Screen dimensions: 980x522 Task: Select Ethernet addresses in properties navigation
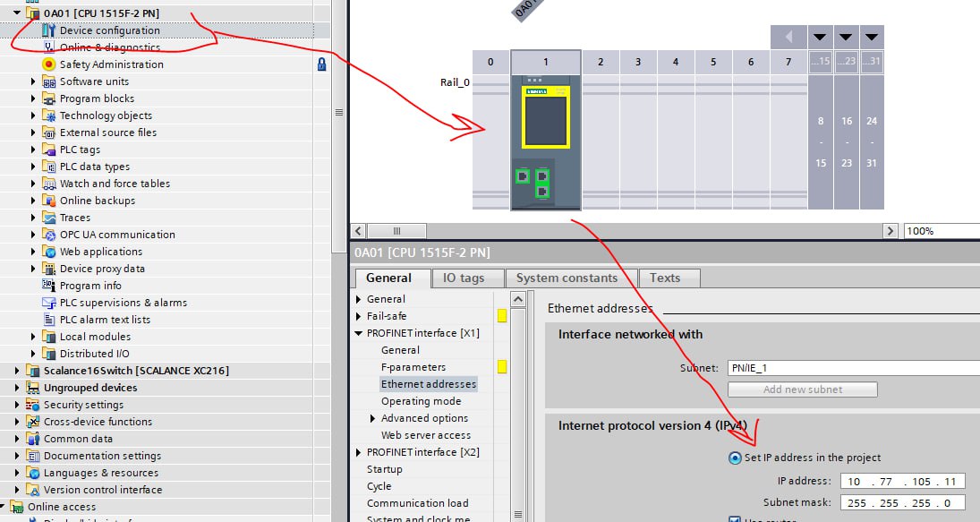[429, 384]
